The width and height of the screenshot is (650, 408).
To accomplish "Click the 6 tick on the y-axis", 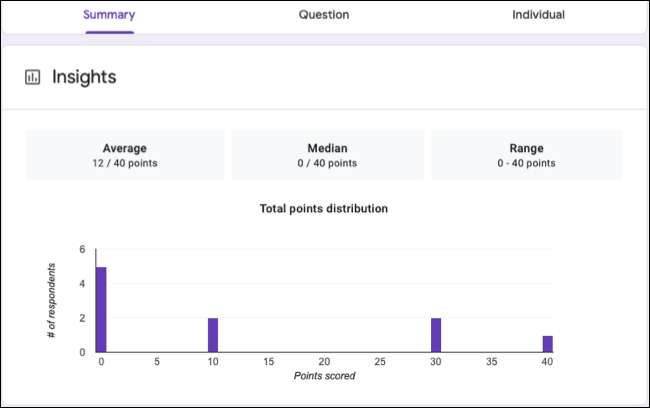I will tap(81, 250).
